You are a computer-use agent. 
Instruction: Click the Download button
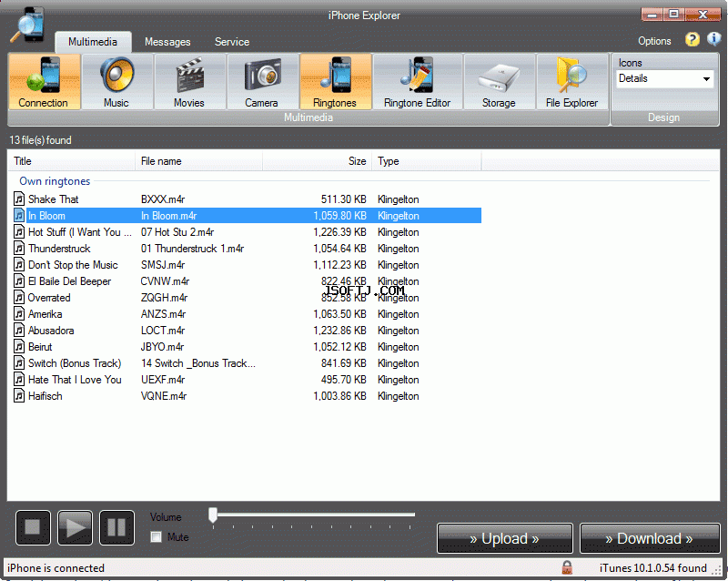click(x=650, y=538)
